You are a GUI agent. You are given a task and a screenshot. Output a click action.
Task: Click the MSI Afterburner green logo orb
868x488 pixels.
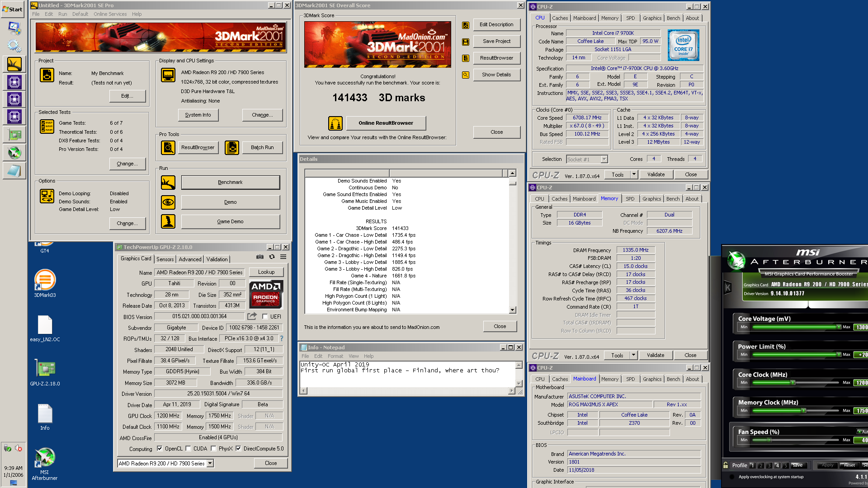[x=736, y=261]
